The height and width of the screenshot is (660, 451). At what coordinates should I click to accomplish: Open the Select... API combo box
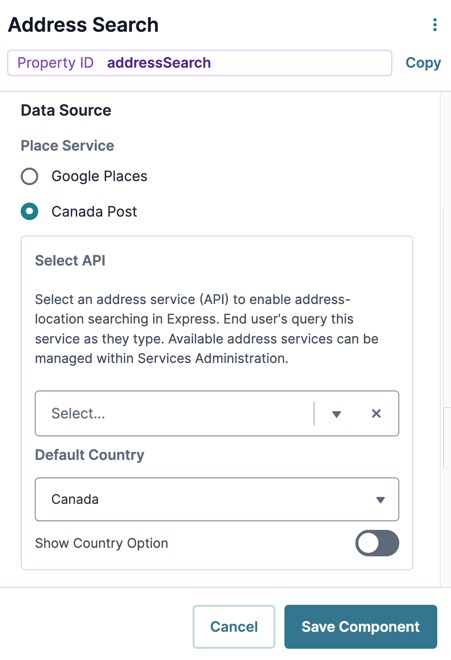click(216, 413)
